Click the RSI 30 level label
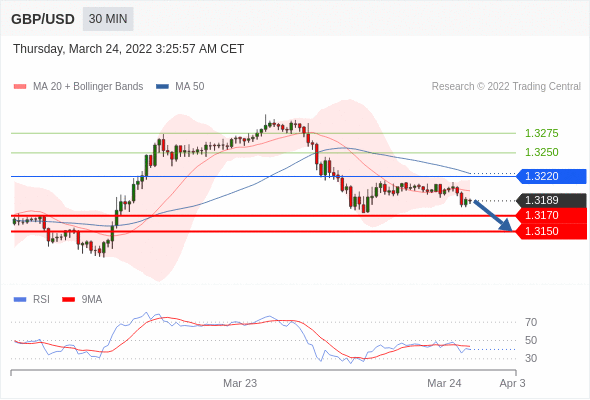The image size is (590, 400). pyautogui.click(x=531, y=358)
